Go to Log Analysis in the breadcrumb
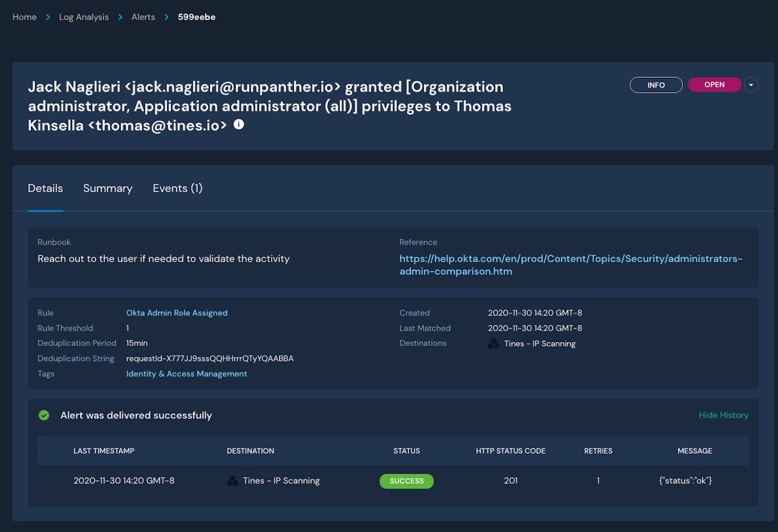 (x=84, y=17)
